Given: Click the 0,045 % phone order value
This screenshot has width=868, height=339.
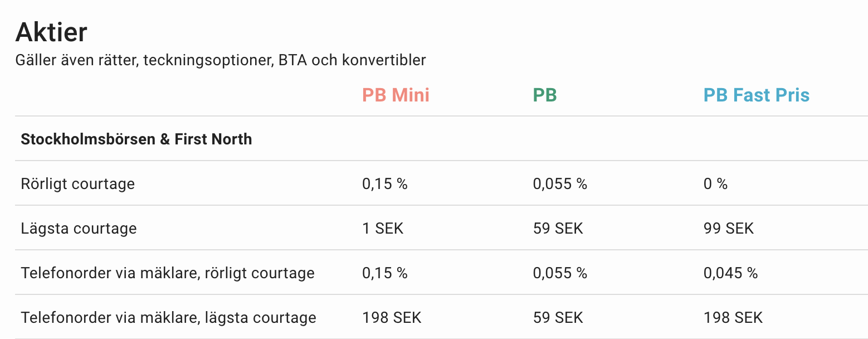Looking at the screenshot, I should [730, 273].
